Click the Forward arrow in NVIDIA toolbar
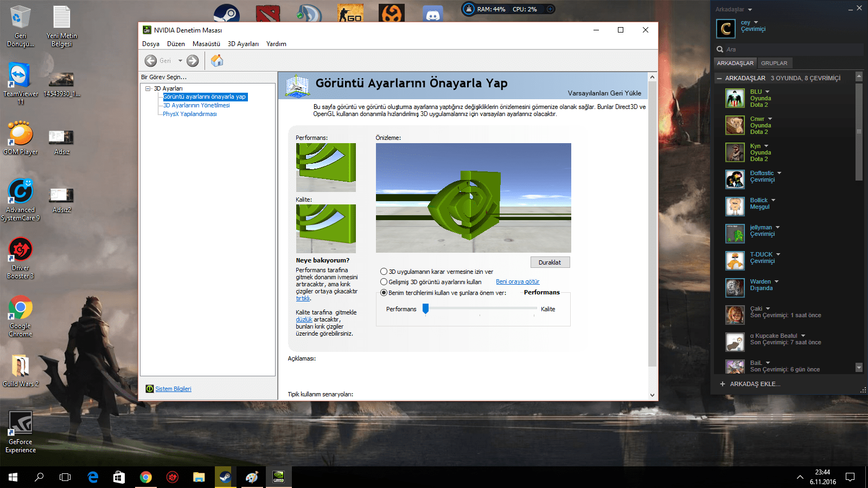The image size is (868, 488). 193,61
